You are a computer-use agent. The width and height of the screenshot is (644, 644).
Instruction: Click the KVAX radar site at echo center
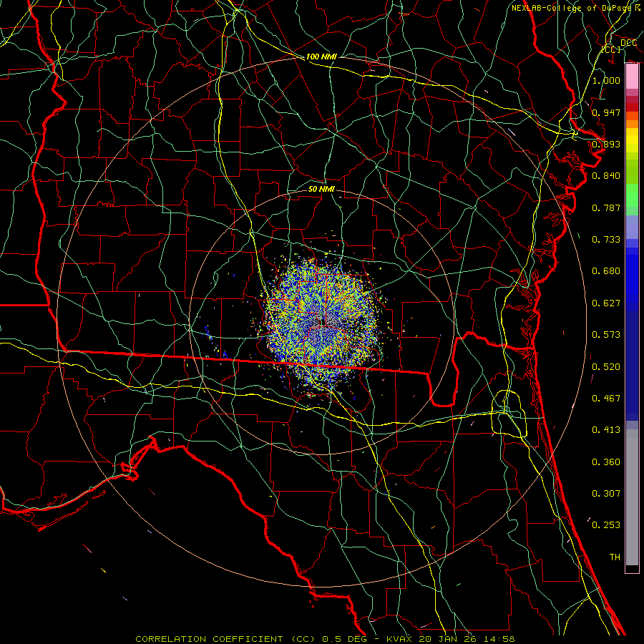click(323, 323)
